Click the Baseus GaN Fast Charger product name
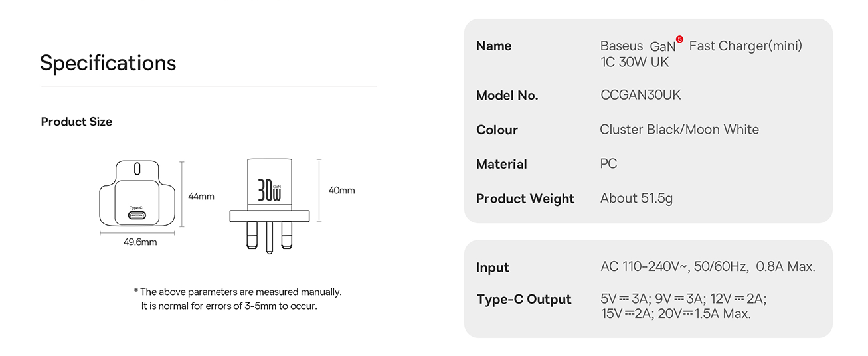The height and width of the screenshot is (356, 868). 701,53
